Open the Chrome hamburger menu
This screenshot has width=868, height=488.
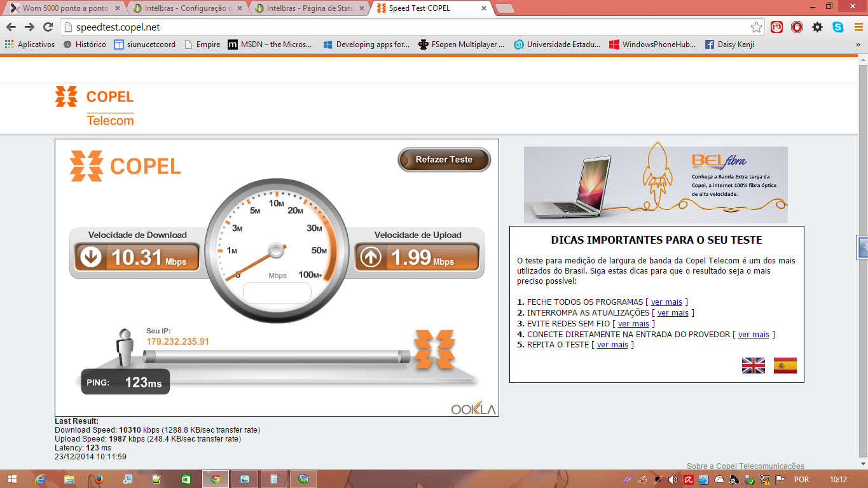pos(858,27)
